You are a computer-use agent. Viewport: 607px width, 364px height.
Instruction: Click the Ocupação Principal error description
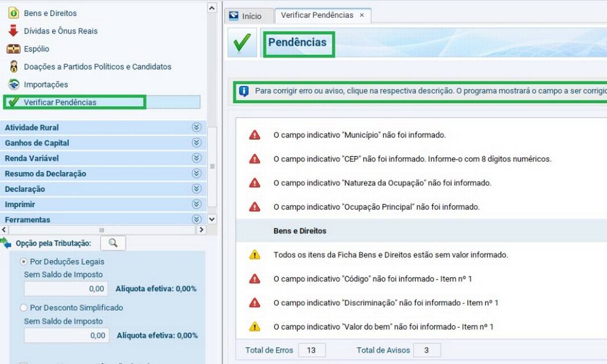376,207
